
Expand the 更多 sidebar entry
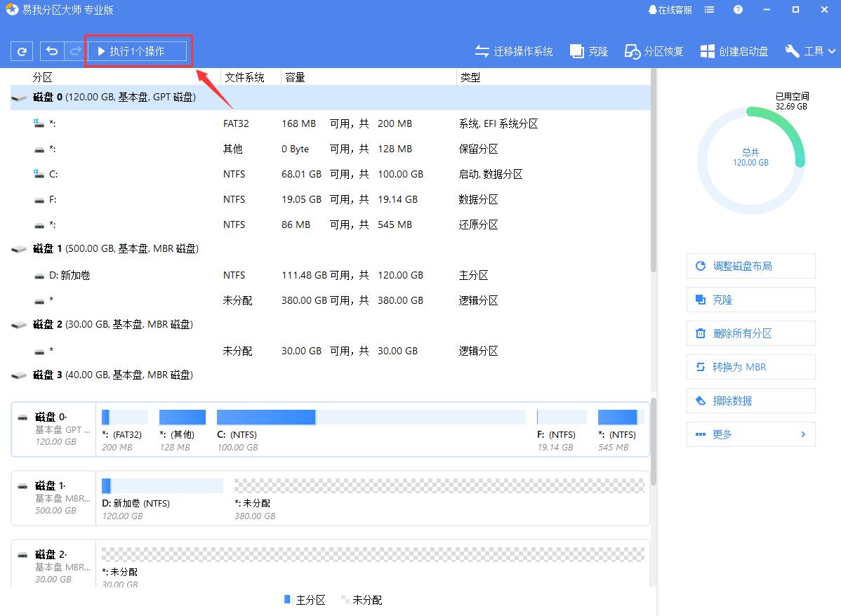point(750,434)
